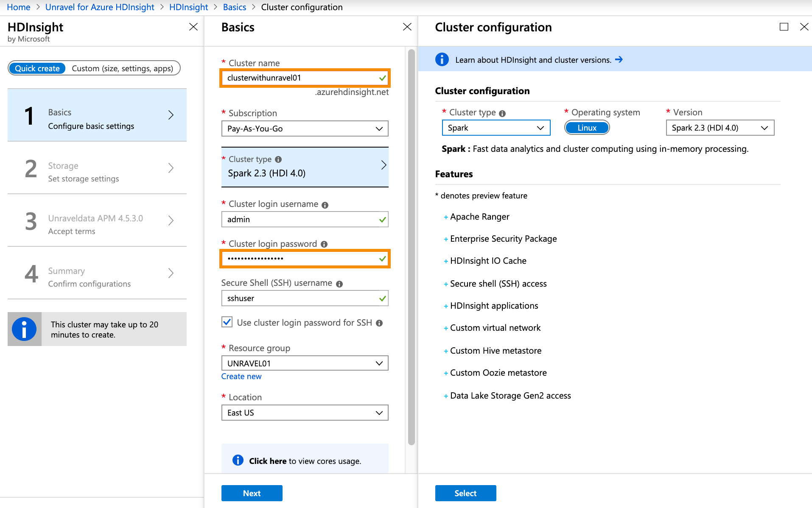Open Version Spark 2.3 (HDI 4.0) dropdown

(x=720, y=128)
